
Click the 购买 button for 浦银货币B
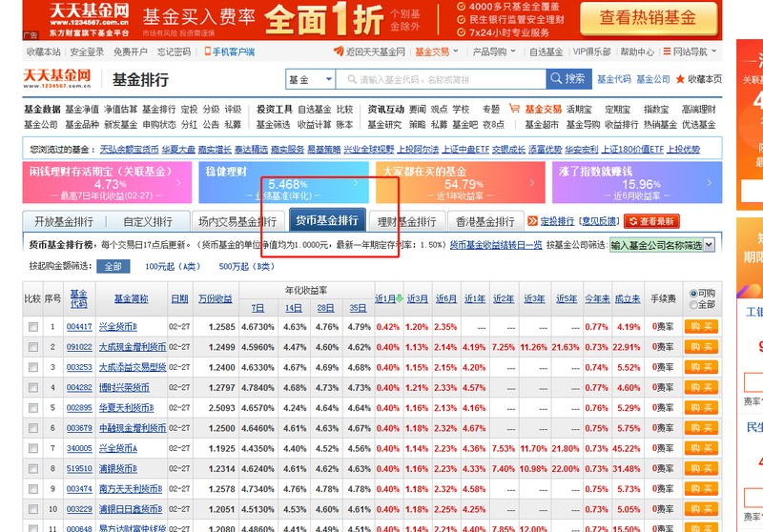[701, 469]
